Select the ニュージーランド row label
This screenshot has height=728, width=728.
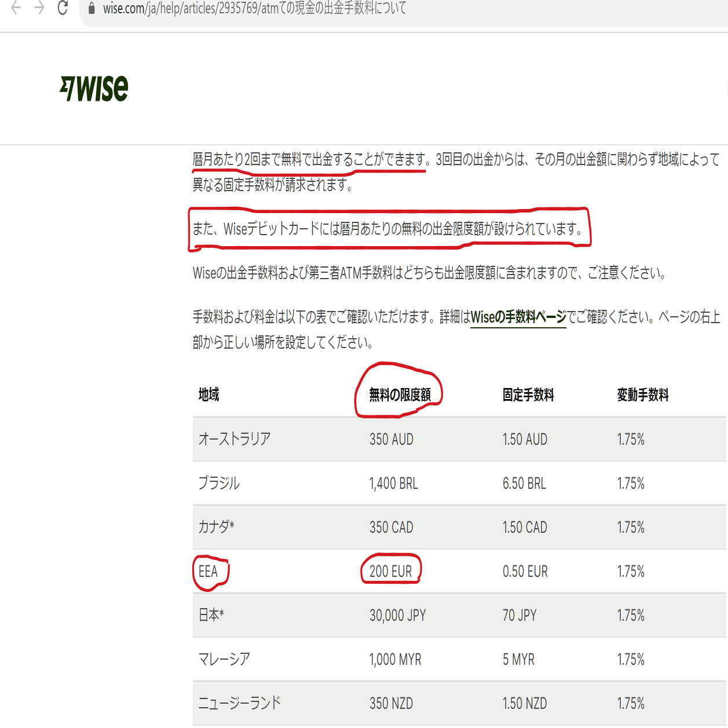[240, 703]
